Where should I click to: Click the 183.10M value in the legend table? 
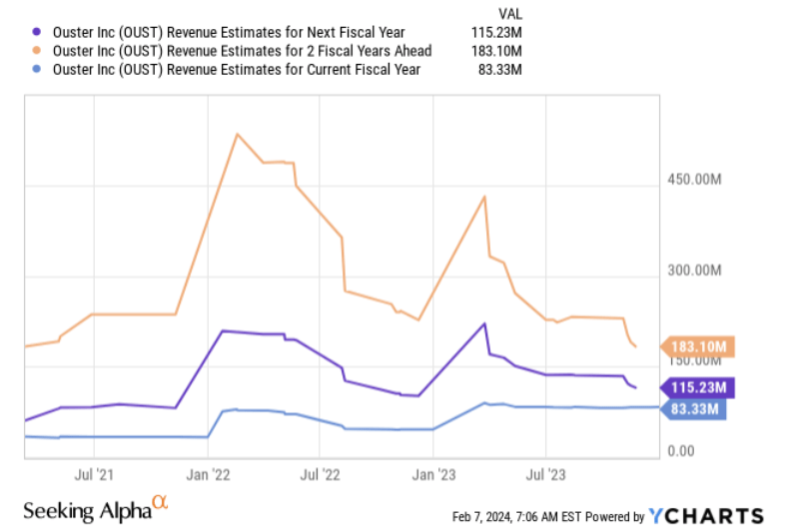click(x=496, y=51)
